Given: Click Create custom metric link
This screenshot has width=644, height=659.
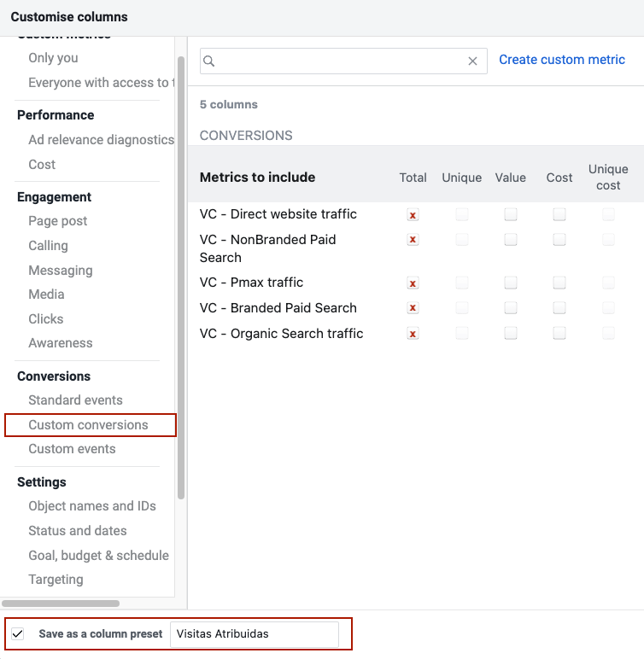Looking at the screenshot, I should click(x=561, y=60).
